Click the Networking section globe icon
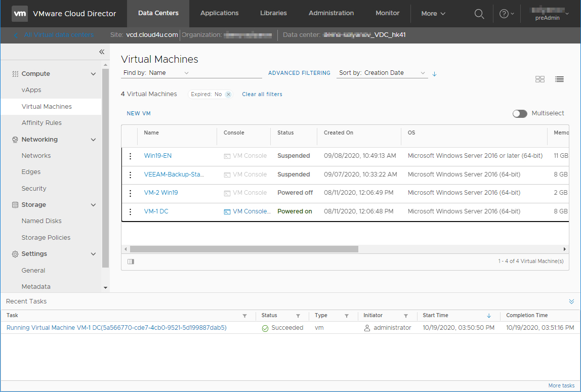 15,140
